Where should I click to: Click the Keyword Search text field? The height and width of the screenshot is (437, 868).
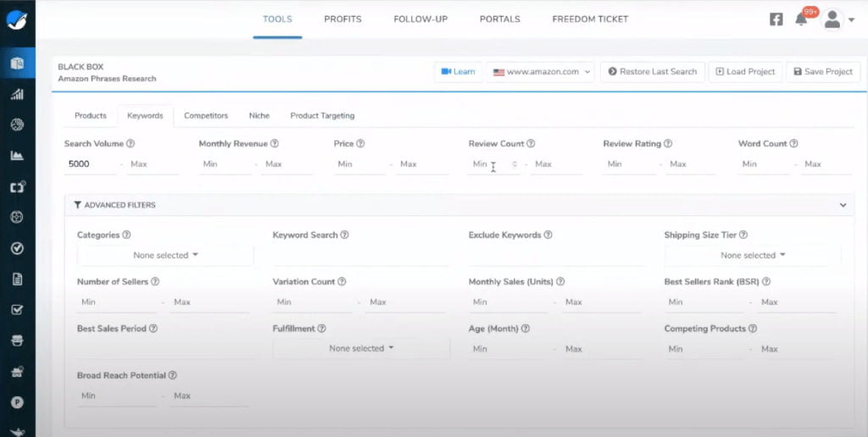[x=361, y=256]
